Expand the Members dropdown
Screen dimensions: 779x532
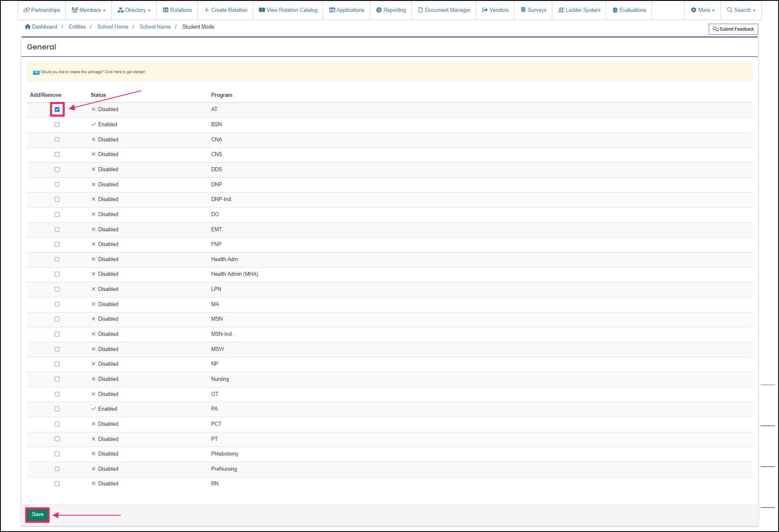click(x=88, y=10)
